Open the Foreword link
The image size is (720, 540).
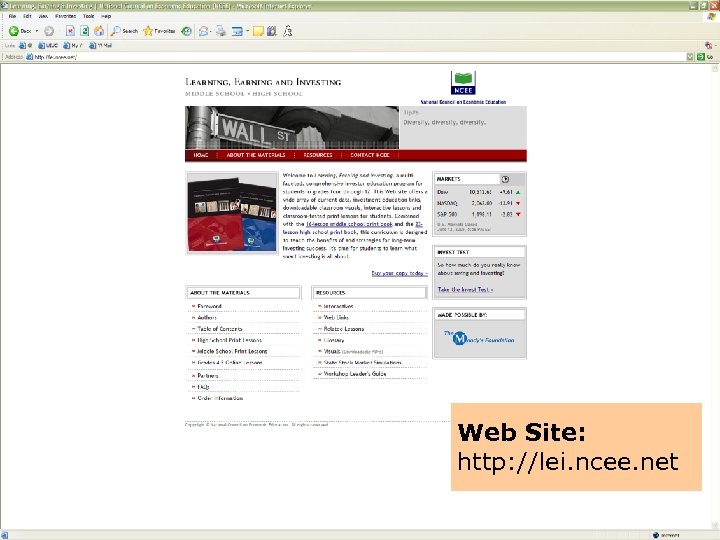click(x=209, y=306)
